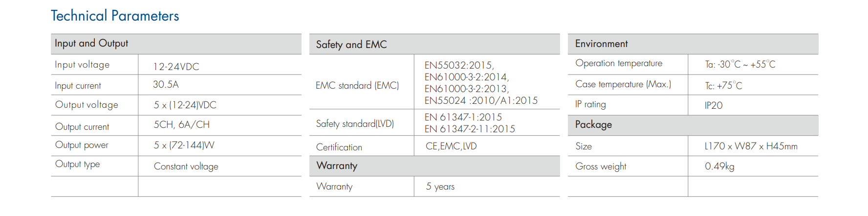Select the EMC standard (EMC) label

pos(357,85)
